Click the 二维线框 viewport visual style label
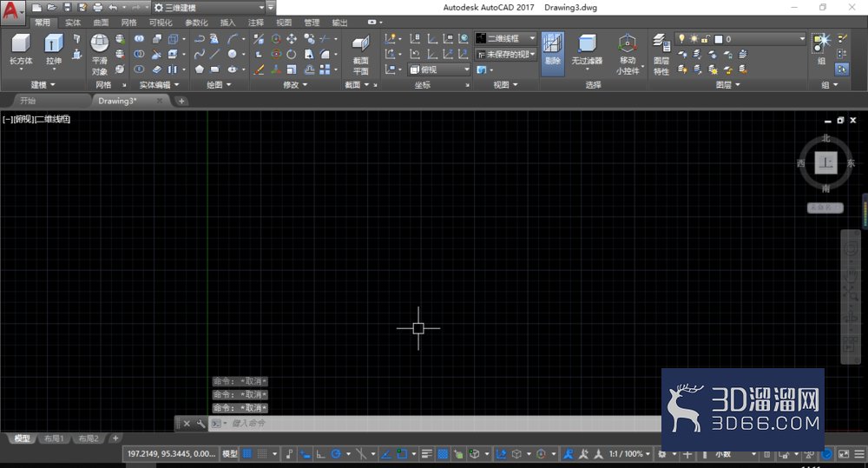The image size is (868, 468). click(x=54, y=119)
